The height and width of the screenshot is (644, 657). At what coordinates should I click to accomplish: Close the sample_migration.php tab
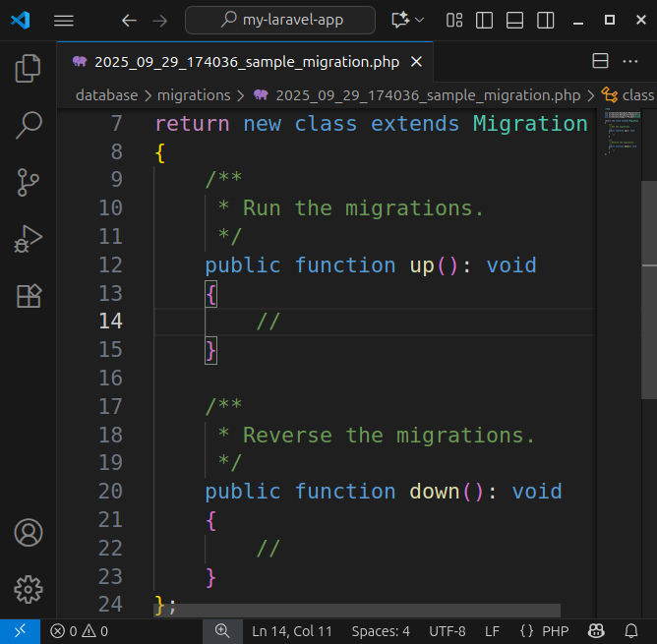pyautogui.click(x=416, y=62)
